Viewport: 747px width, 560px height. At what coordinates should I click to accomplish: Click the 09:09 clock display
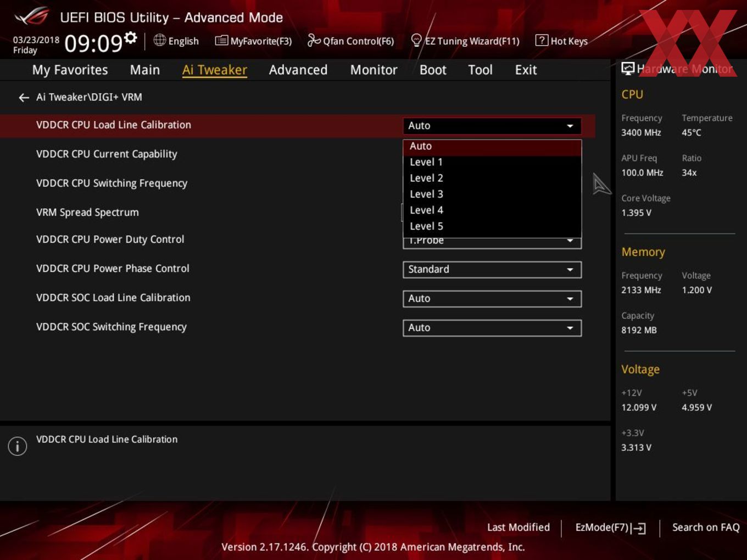(93, 43)
